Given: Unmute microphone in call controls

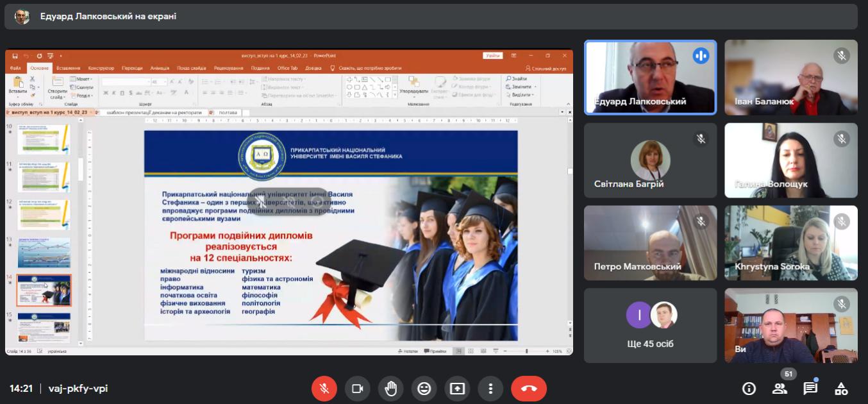Looking at the screenshot, I should coord(324,389).
